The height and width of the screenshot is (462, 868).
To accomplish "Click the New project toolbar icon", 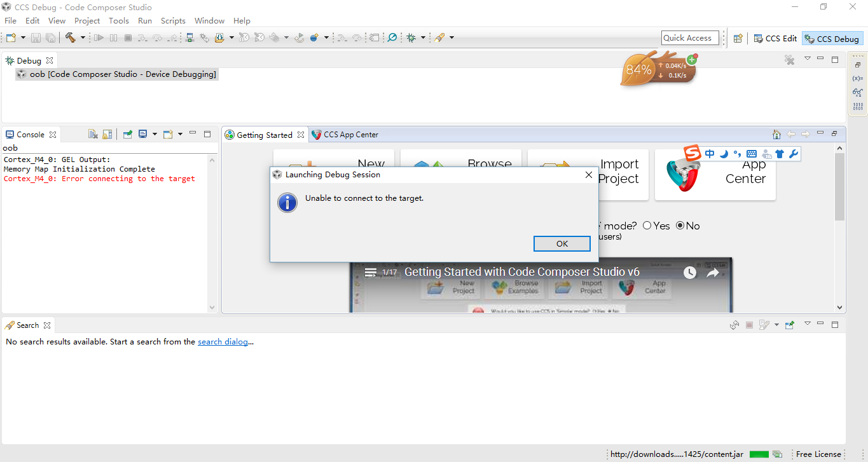I will [x=11, y=38].
